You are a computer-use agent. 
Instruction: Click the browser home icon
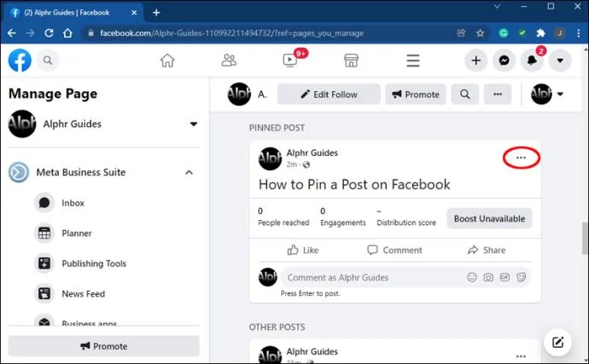[x=67, y=33]
